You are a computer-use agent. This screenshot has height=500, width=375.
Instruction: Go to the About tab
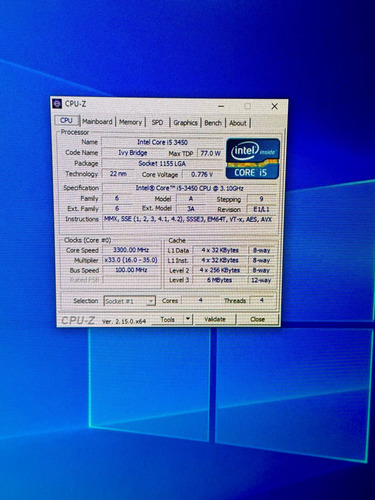pos(238,123)
